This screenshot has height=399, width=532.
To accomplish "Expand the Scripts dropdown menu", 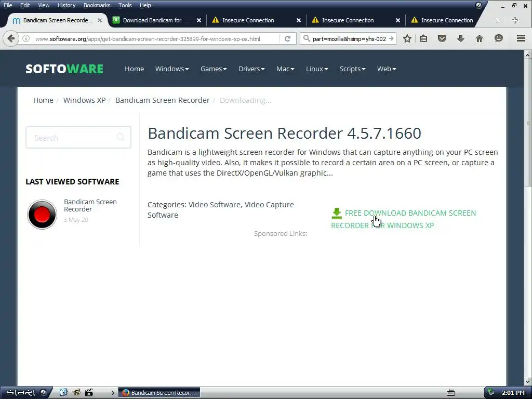I will click(x=353, y=69).
